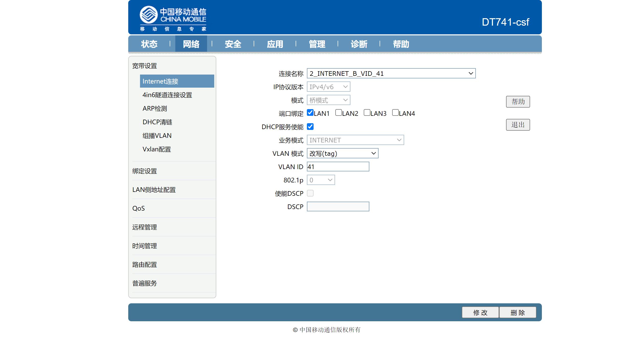Open the 安全 tab
Viewport: 644px width, 352px height.
233,44
